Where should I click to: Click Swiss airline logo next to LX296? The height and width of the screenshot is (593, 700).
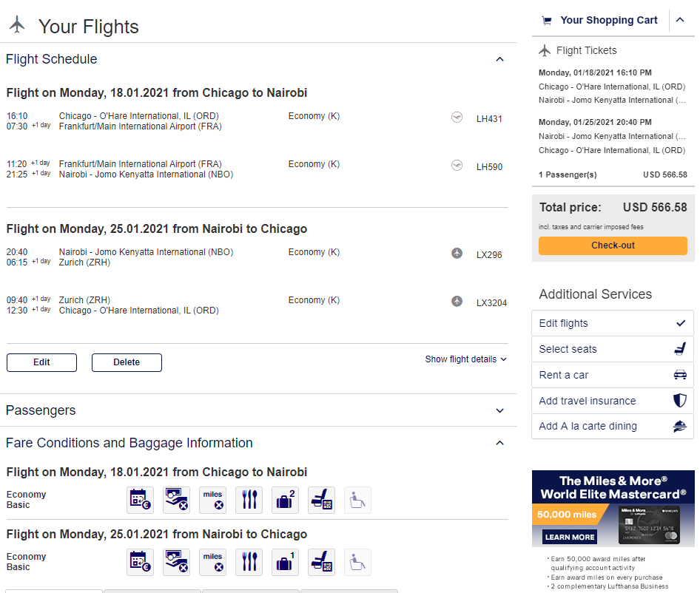pyautogui.click(x=457, y=254)
